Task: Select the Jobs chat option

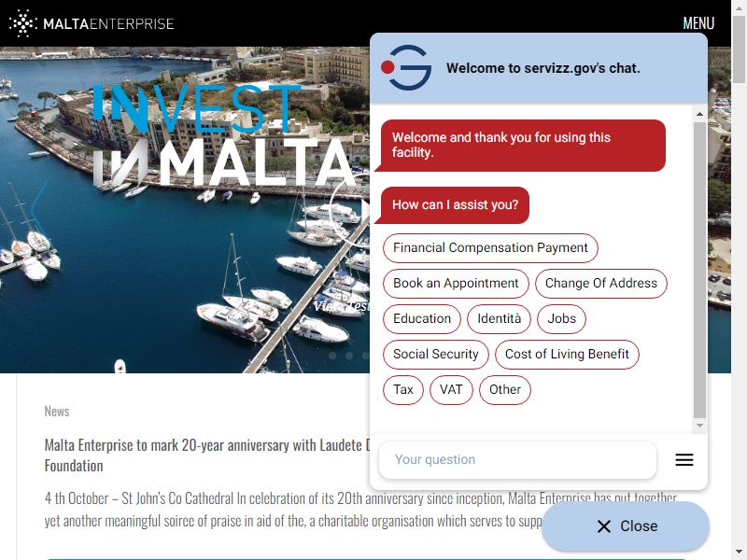Action: (x=561, y=318)
